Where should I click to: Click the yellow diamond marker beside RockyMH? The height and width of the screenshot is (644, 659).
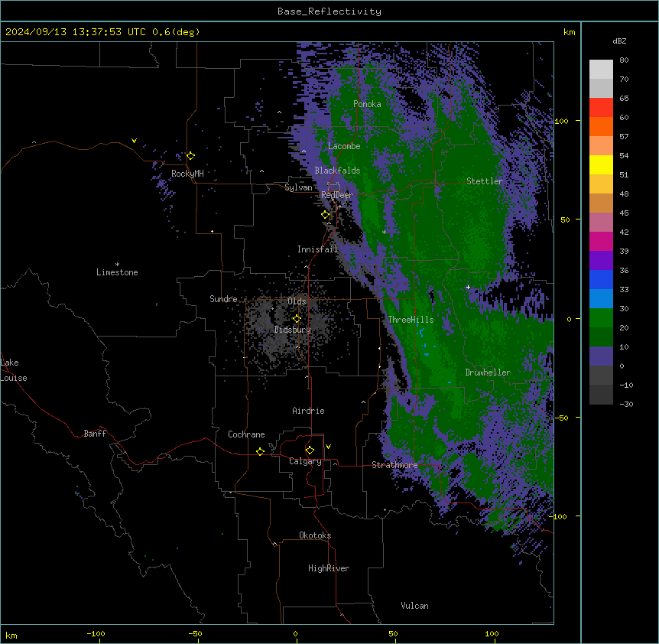191,156
